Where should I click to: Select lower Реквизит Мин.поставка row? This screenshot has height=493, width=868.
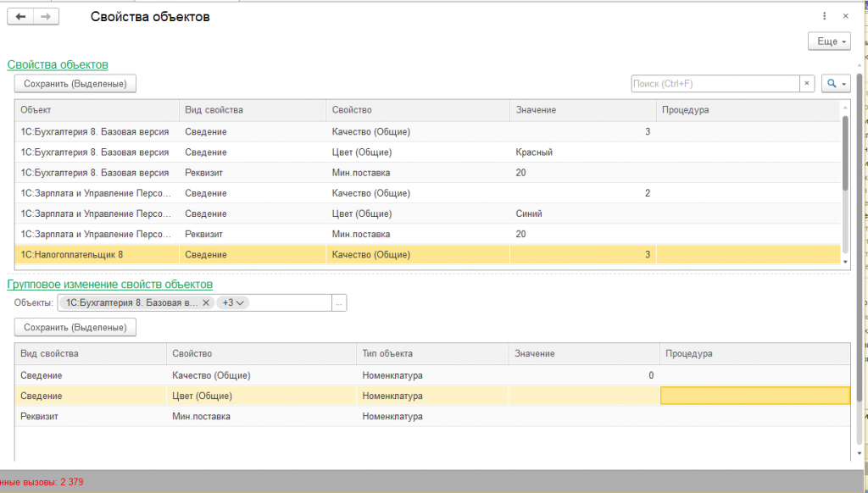click(x=432, y=416)
